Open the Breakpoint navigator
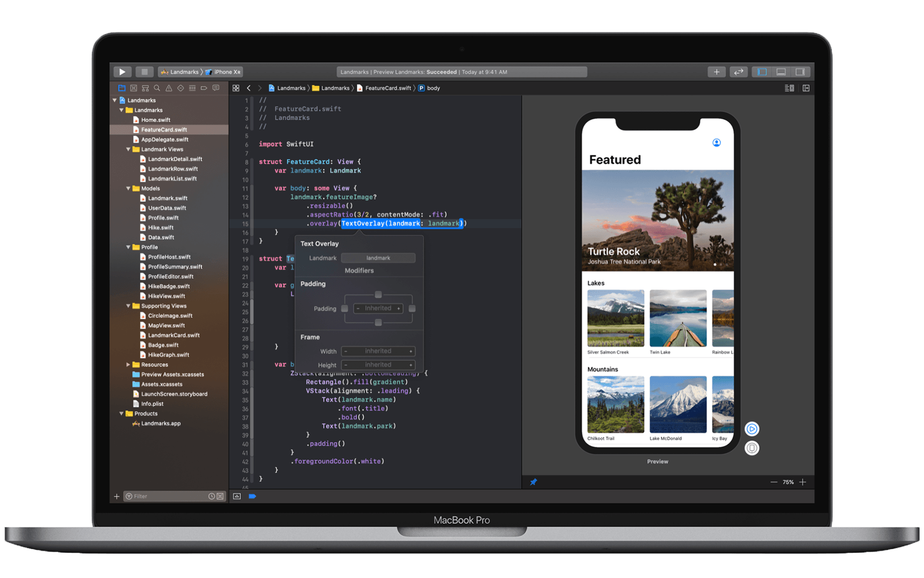Screen dimensions: 924x578 (x=204, y=88)
